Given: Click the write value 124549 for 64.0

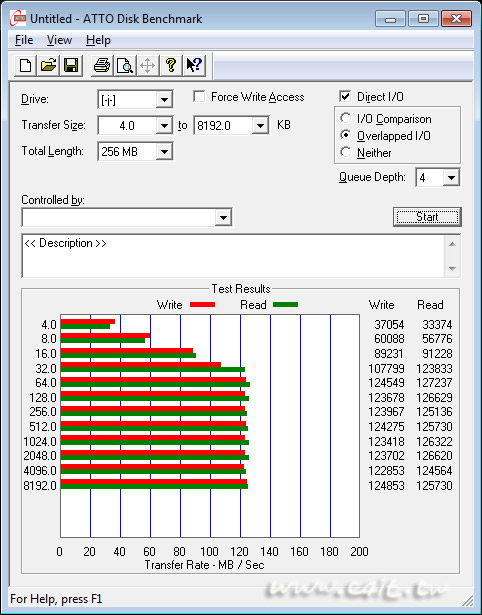Looking at the screenshot, I should click(386, 382).
